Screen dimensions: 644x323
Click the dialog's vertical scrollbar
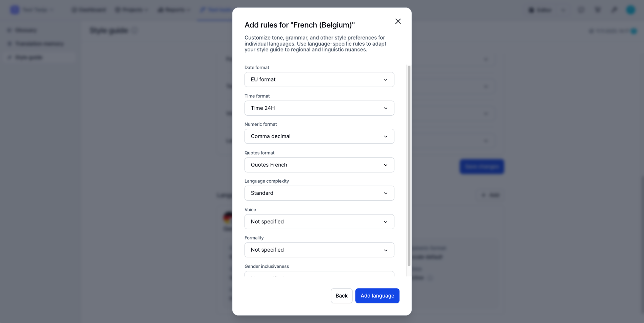pyautogui.click(x=409, y=166)
